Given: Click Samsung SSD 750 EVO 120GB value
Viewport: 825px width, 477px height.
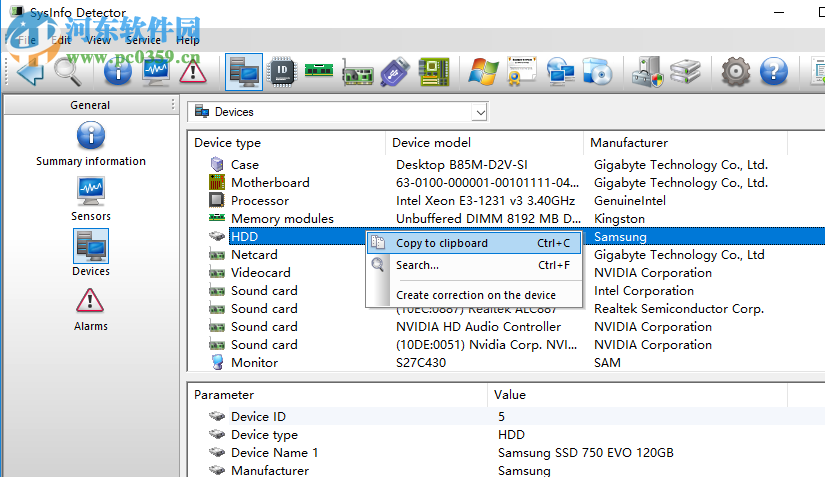Looking at the screenshot, I should click(586, 452).
